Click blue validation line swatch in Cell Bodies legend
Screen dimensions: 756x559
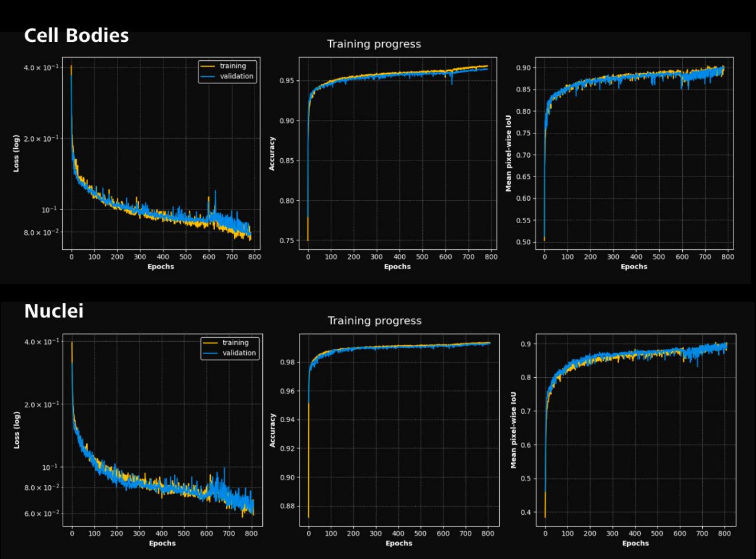[x=207, y=76]
